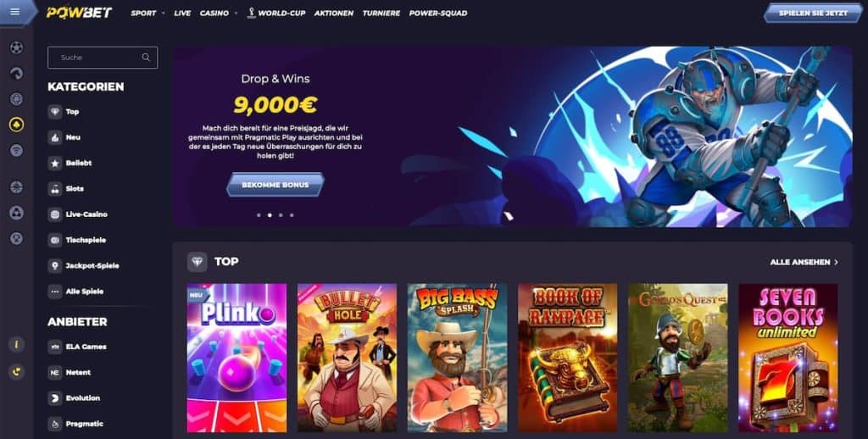
Task: Select the highlighted casino spade sidebar icon
Action: pyautogui.click(x=16, y=125)
